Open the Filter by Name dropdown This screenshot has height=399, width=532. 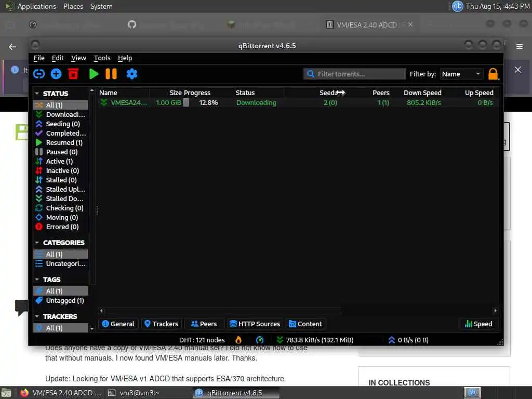click(x=461, y=74)
